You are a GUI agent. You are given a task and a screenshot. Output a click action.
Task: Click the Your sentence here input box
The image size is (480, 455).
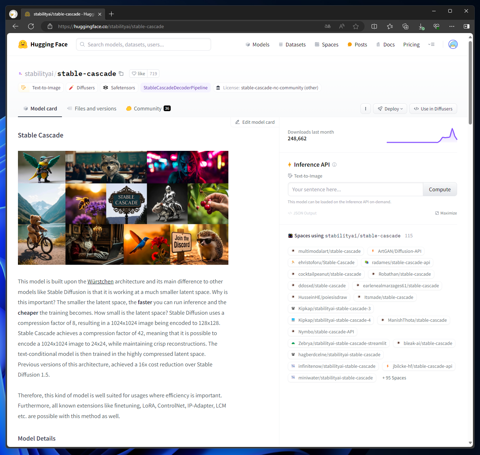point(355,189)
